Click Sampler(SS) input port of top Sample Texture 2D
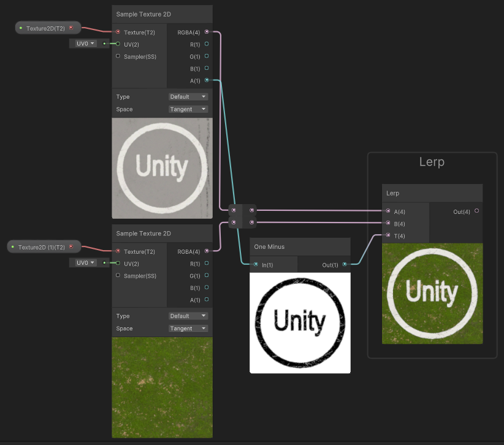This screenshot has height=445, width=504. pyautogui.click(x=118, y=56)
